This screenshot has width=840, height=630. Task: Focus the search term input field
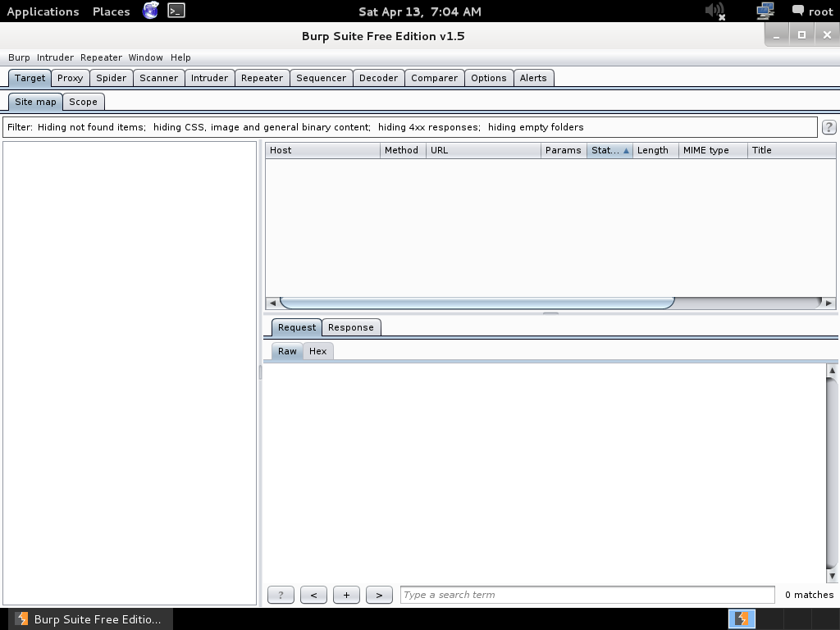click(587, 595)
